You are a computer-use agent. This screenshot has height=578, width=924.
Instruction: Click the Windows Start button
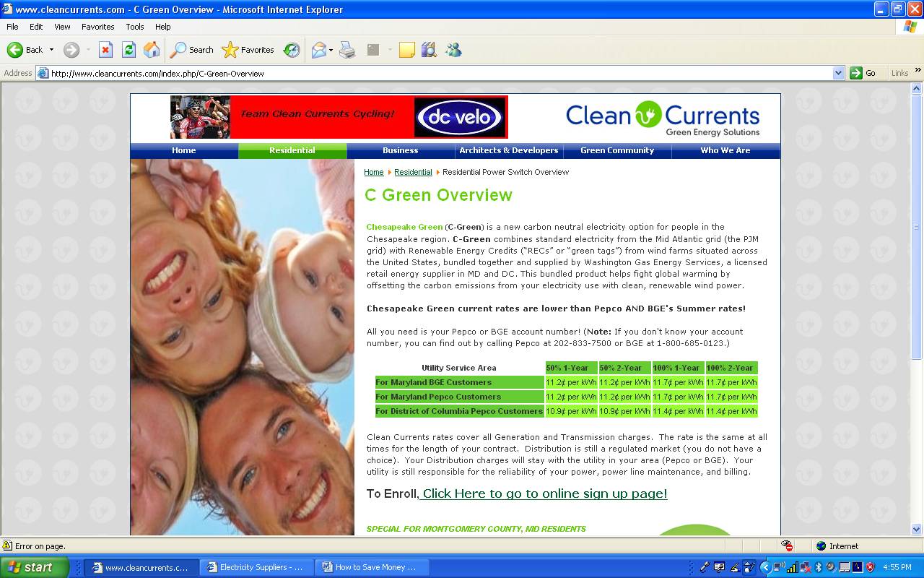(x=34, y=567)
